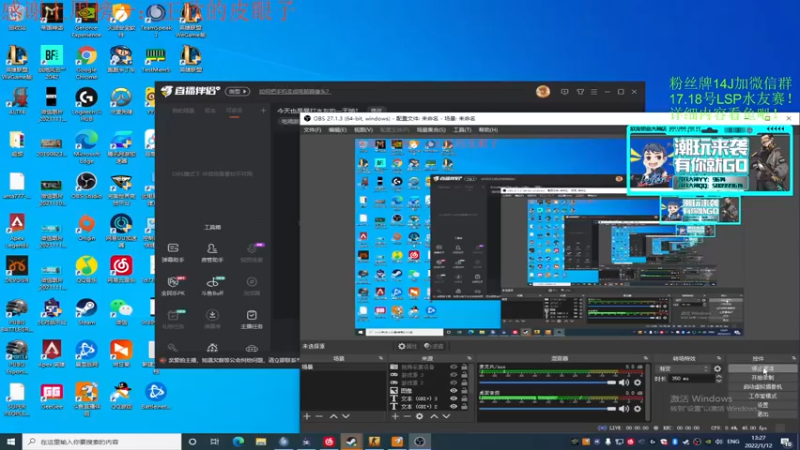Image resolution: width=800 pixels, height=450 pixels.
Task: Open OBS 文件(F) menu
Action: [312, 130]
